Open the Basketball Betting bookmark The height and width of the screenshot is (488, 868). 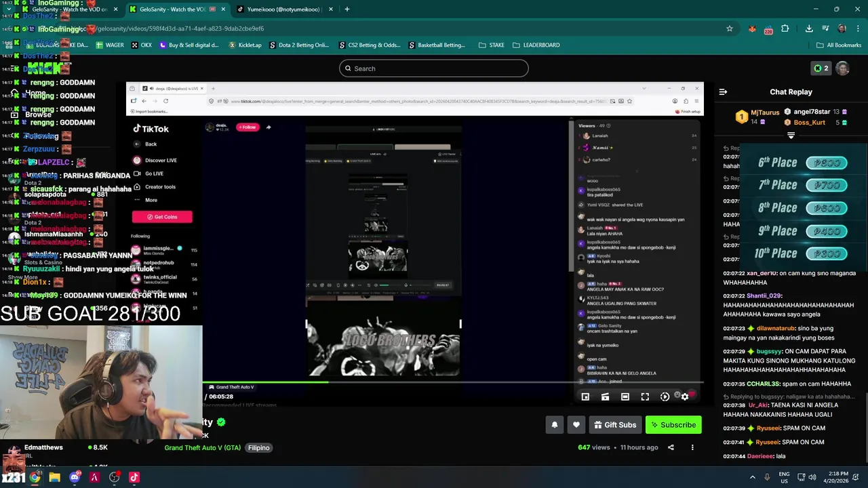[437, 45]
